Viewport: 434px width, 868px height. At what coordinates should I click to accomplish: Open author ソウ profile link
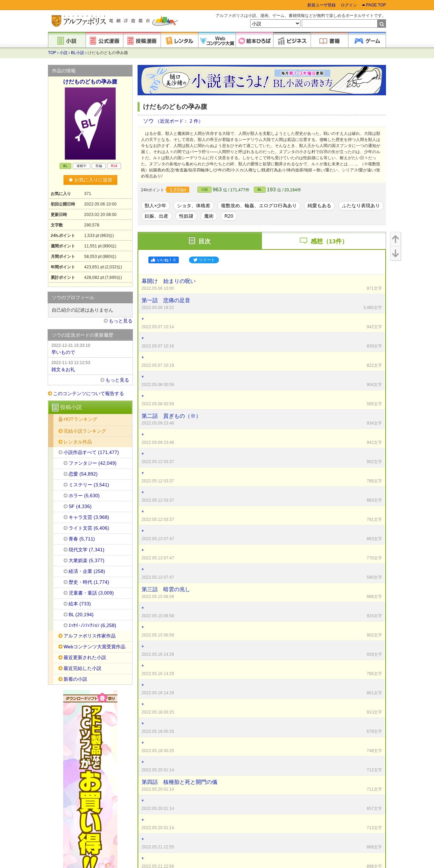tap(148, 121)
